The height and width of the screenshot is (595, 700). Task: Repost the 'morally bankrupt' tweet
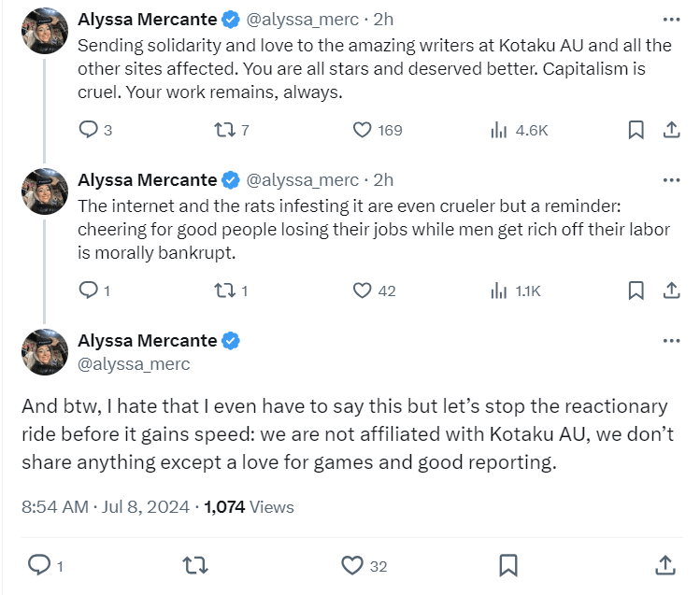point(225,290)
